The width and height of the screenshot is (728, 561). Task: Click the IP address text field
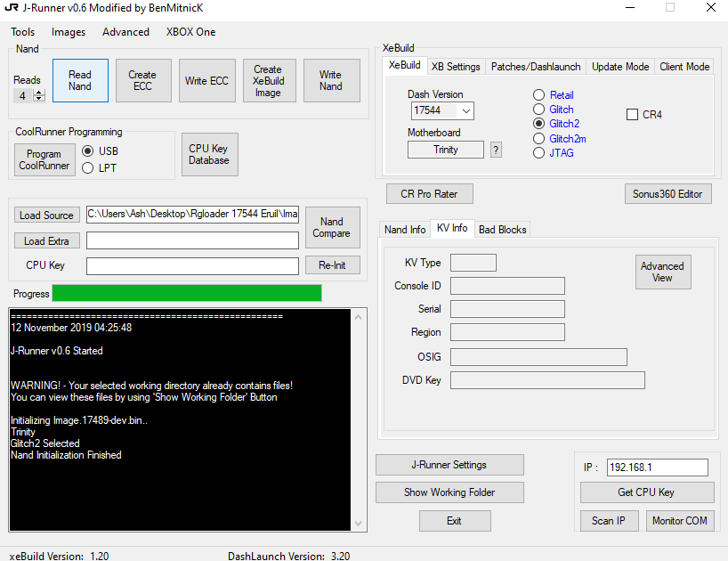pos(658,467)
